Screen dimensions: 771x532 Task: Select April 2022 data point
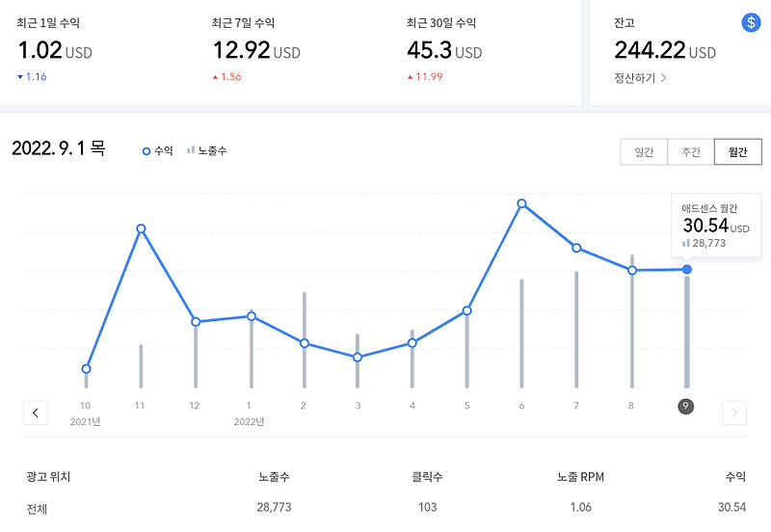412,343
